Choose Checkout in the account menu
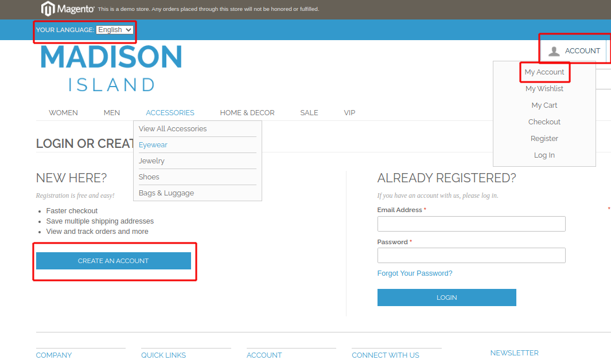 544,122
